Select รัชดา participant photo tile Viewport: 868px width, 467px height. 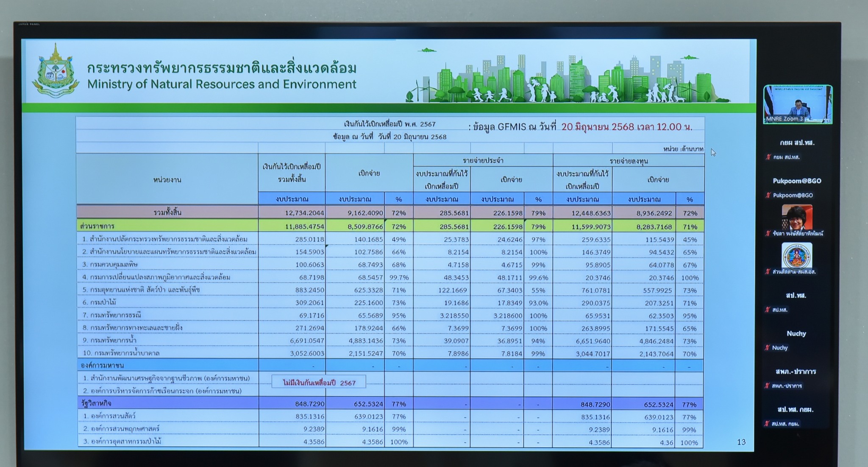pos(797,217)
